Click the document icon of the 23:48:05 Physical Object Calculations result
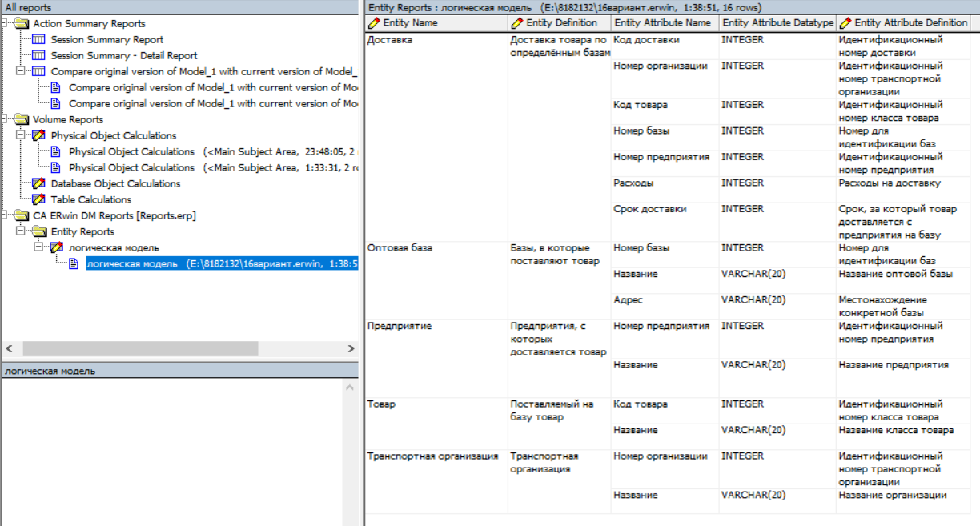Image resolution: width=980 pixels, height=526 pixels. pyautogui.click(x=55, y=151)
